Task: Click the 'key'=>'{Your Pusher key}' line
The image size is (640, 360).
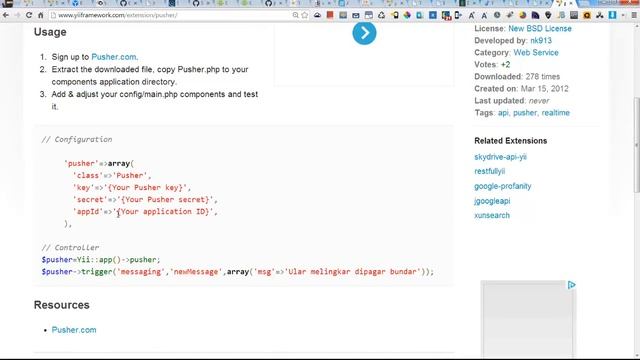Action: pyautogui.click(x=132, y=188)
